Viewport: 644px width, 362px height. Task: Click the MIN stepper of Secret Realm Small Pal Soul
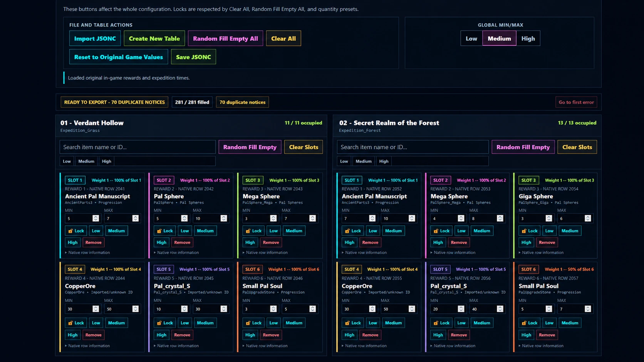[x=549, y=309]
